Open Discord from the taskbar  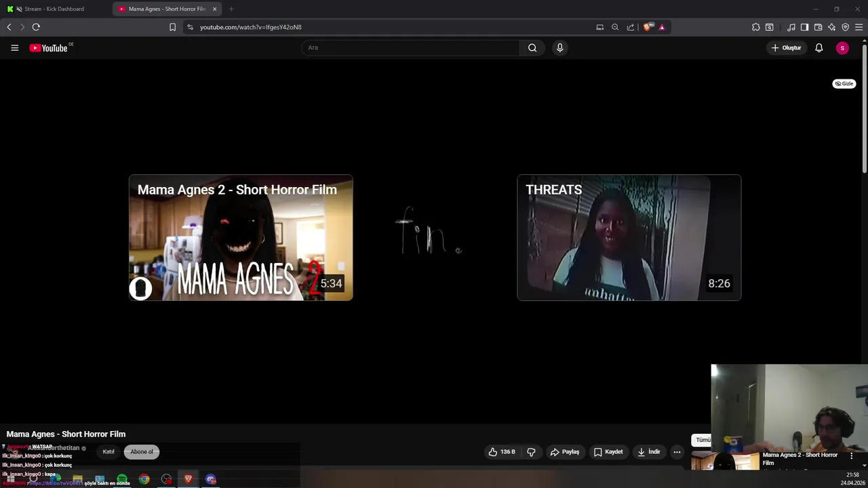[x=211, y=479]
